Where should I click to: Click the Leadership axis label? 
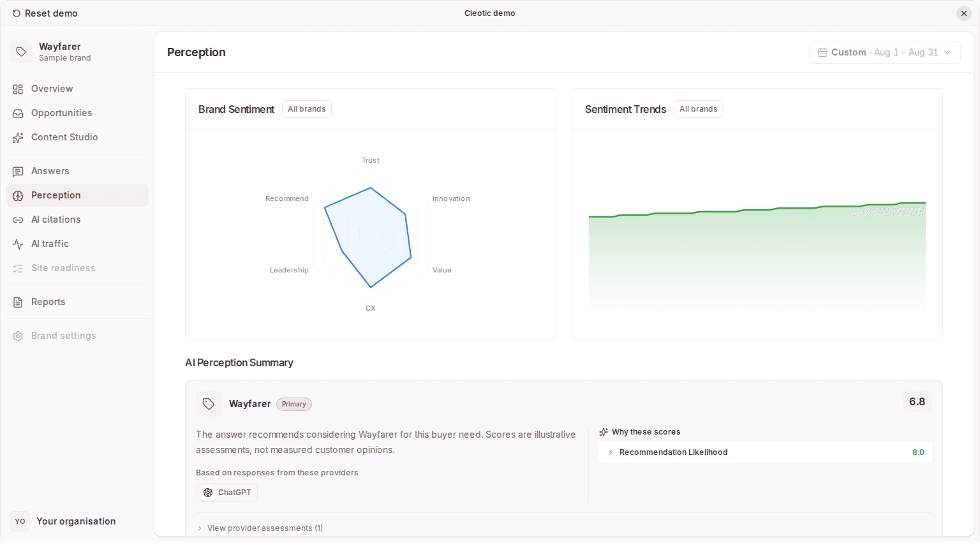point(289,271)
